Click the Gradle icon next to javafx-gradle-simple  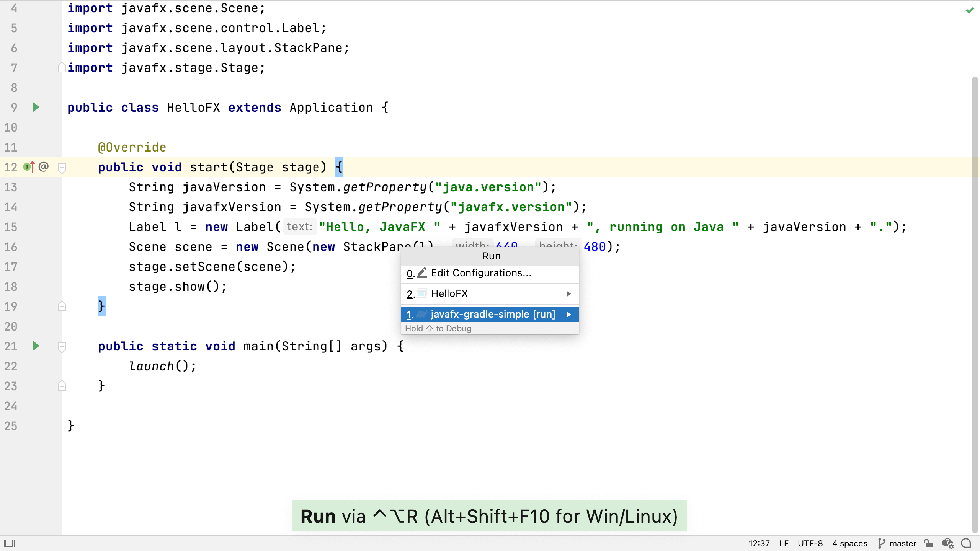[422, 315]
